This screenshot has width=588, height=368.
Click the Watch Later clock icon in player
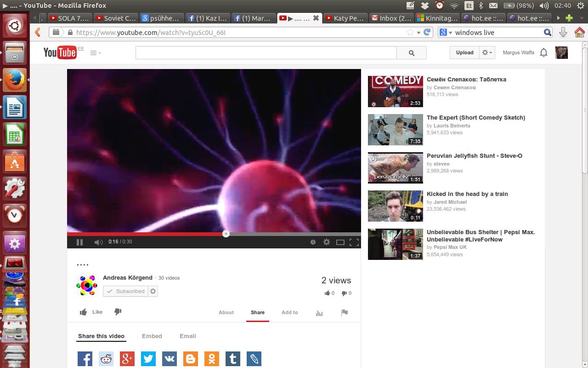click(313, 242)
